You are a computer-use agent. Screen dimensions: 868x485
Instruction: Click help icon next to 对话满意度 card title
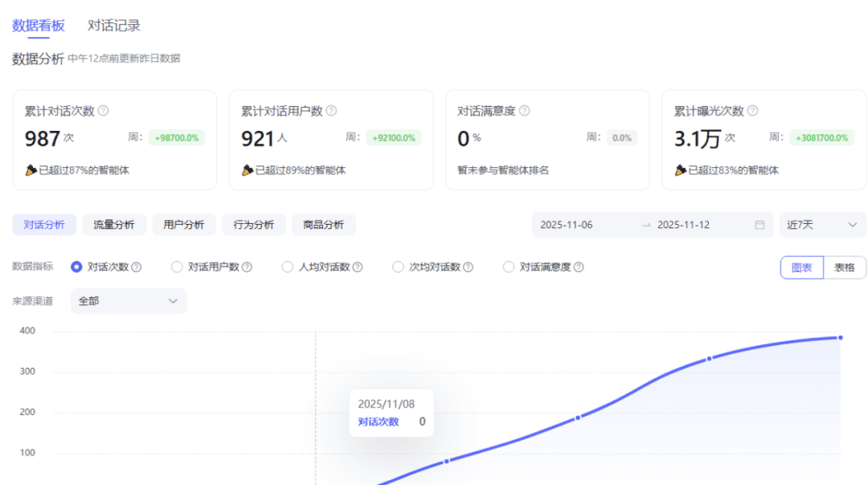click(x=525, y=112)
